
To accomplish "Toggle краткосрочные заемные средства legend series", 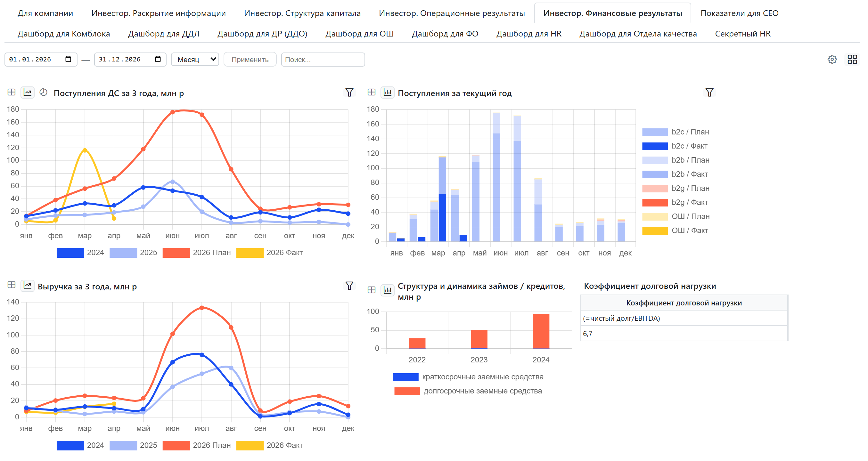I will click(x=468, y=377).
